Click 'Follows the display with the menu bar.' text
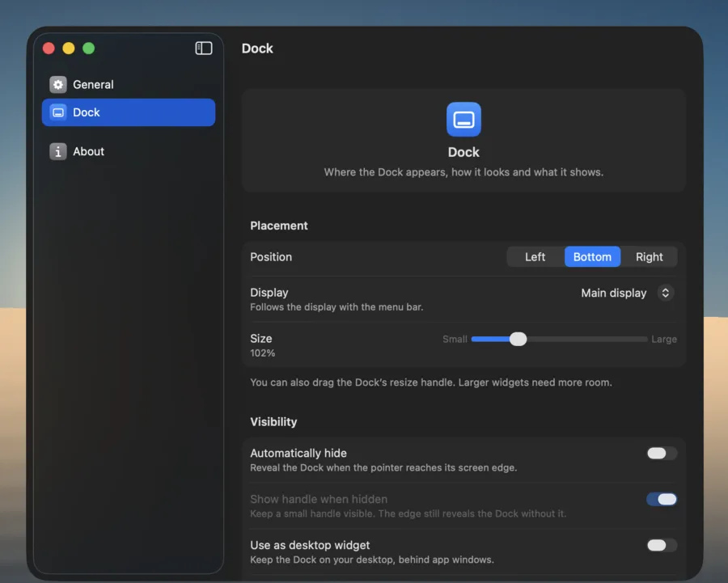This screenshot has width=728, height=583. tap(336, 306)
